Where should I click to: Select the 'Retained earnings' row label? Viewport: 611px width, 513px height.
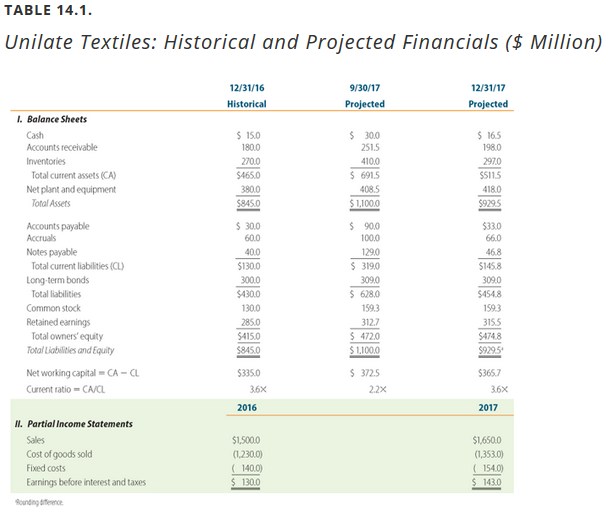(58, 322)
